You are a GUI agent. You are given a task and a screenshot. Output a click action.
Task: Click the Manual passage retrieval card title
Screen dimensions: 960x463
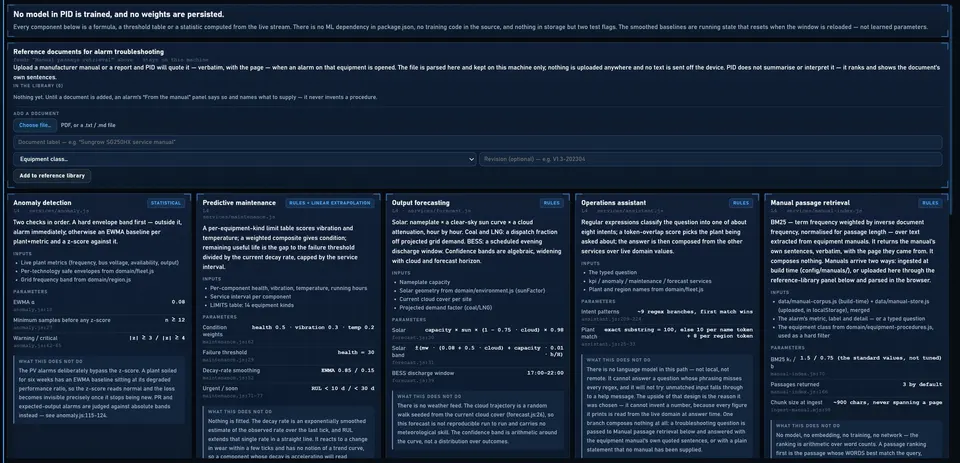pos(810,203)
